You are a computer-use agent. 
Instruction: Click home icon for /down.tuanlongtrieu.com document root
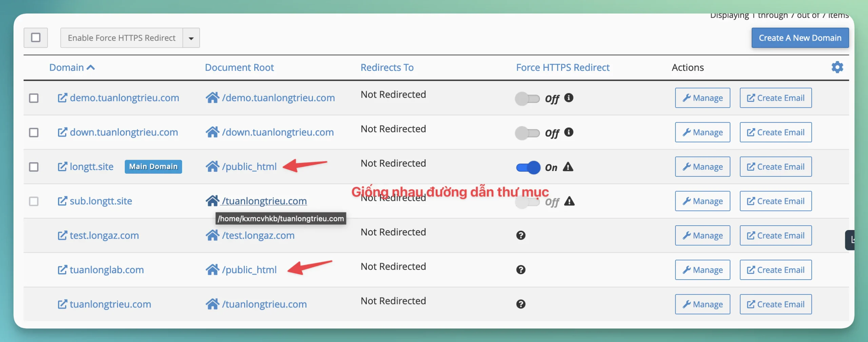[x=212, y=132]
